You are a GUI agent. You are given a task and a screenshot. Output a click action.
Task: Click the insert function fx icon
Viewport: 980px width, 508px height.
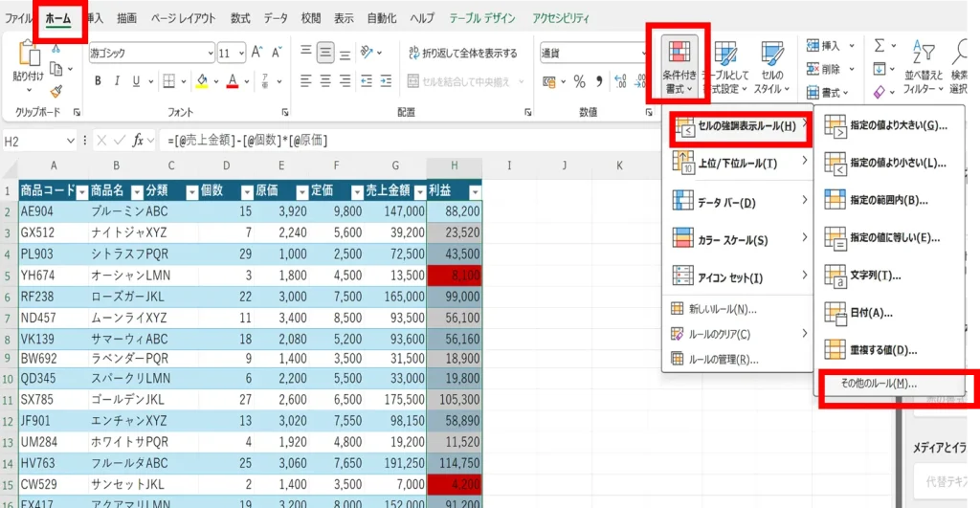(x=140, y=141)
